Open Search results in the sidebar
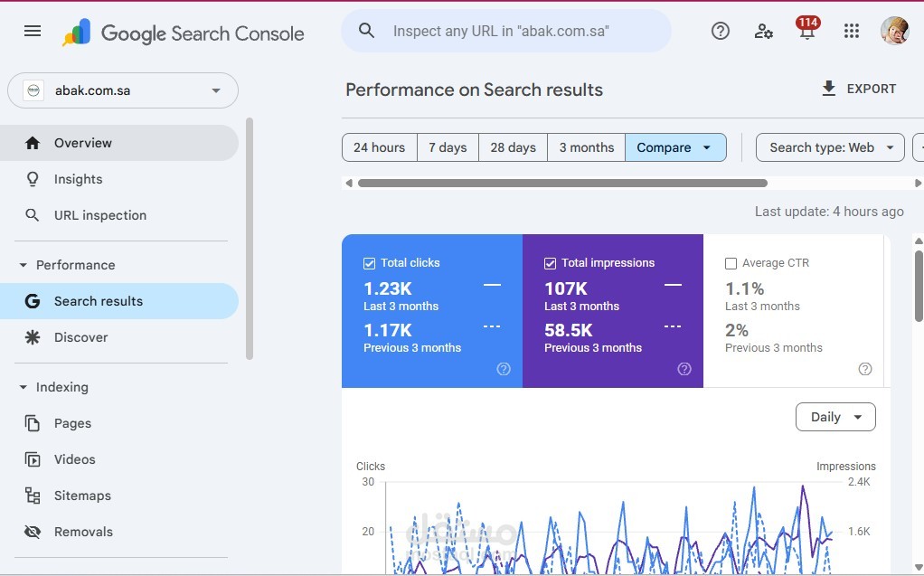Screen dimensions: 924x576 tap(98, 301)
